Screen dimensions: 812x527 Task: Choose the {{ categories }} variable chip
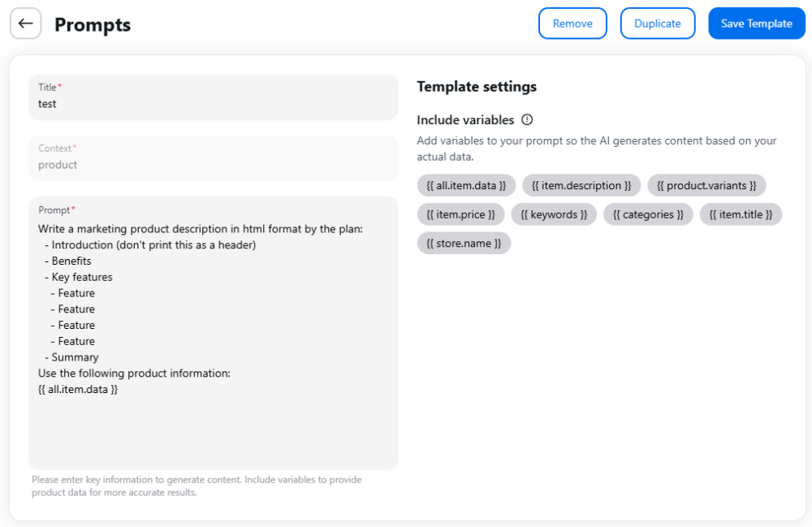click(648, 214)
